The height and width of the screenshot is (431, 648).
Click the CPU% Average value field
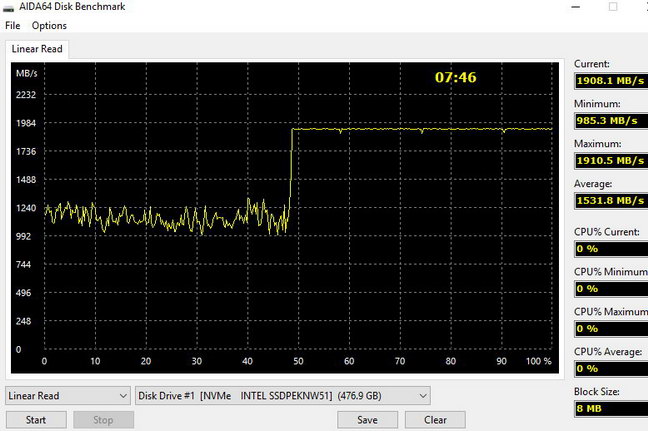(x=611, y=369)
